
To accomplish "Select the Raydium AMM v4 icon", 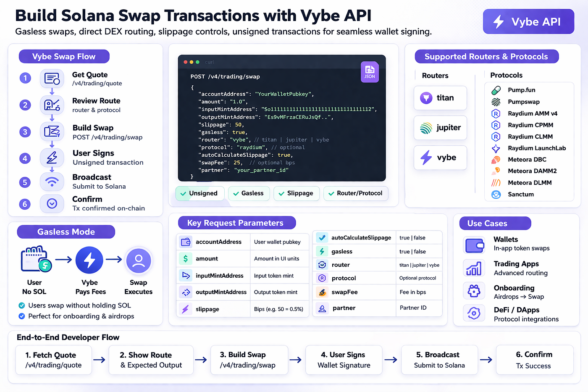I will [496, 113].
